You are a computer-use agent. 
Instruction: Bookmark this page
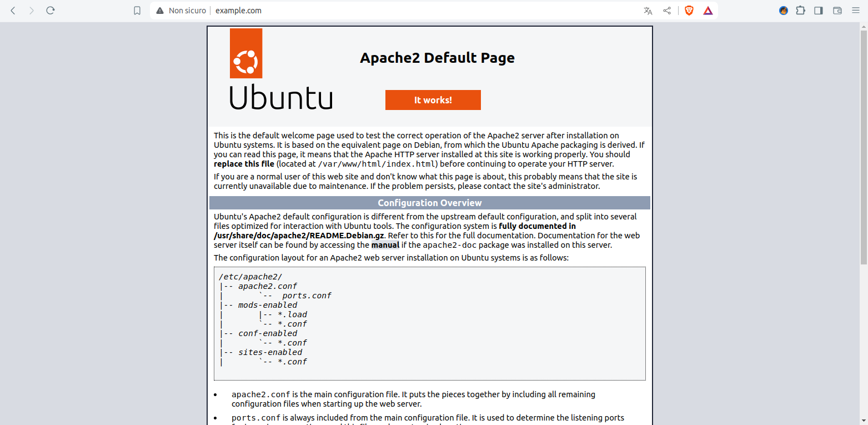click(x=137, y=11)
